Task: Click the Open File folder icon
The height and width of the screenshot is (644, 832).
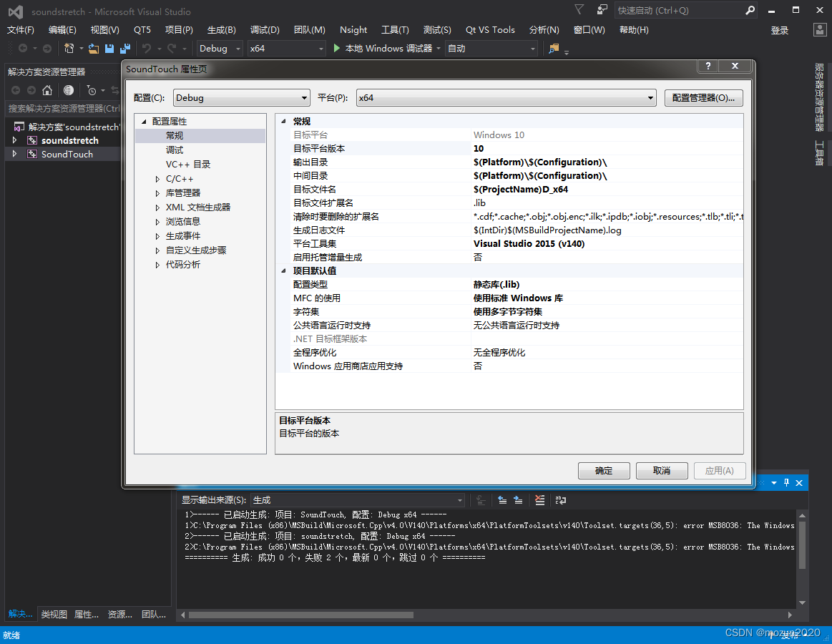Action: pyautogui.click(x=94, y=49)
